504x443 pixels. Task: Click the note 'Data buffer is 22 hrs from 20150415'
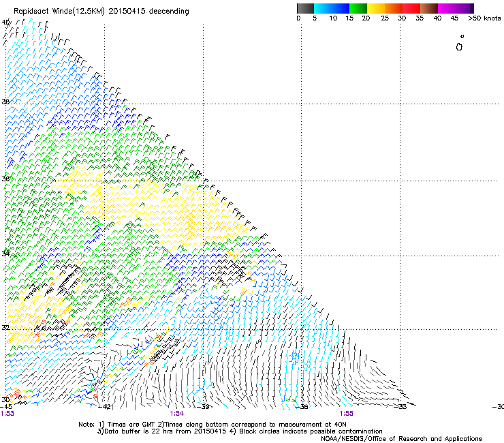point(166,431)
